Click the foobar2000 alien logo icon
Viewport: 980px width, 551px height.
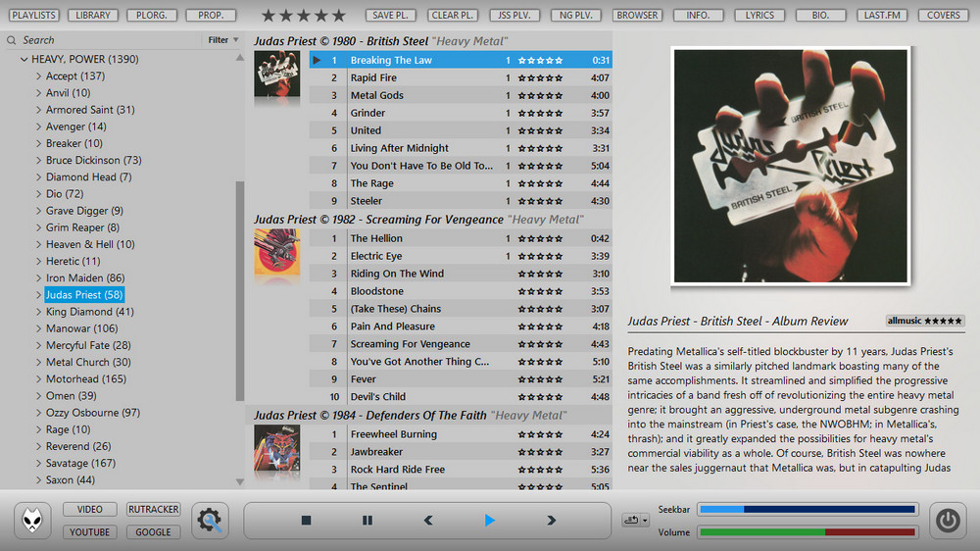tap(36, 521)
